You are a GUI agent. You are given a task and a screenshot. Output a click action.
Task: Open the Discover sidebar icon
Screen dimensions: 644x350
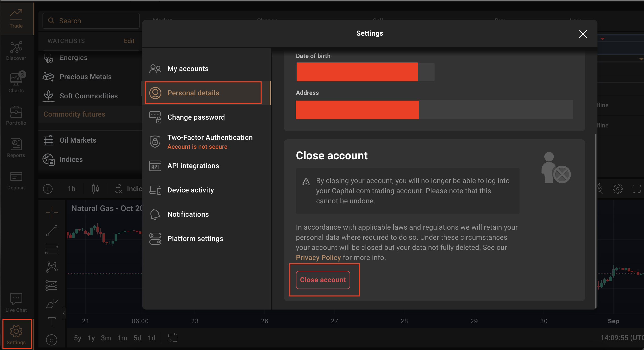click(x=16, y=51)
